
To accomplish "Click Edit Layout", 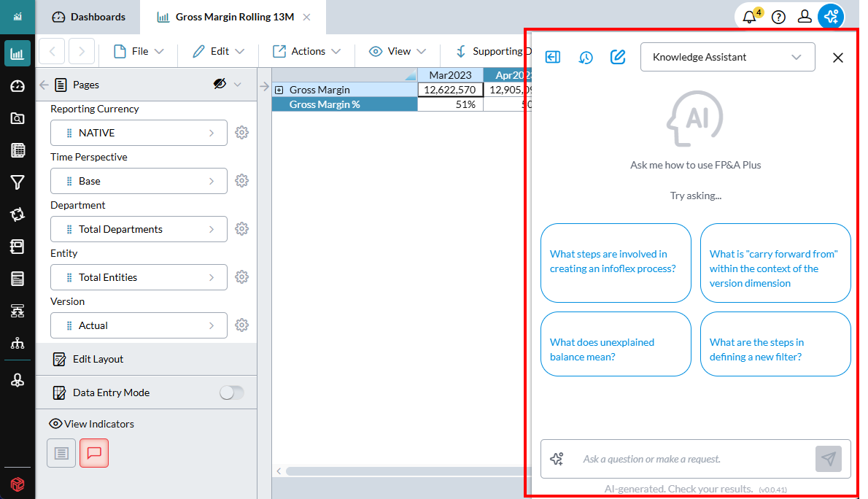I will pyautogui.click(x=98, y=359).
